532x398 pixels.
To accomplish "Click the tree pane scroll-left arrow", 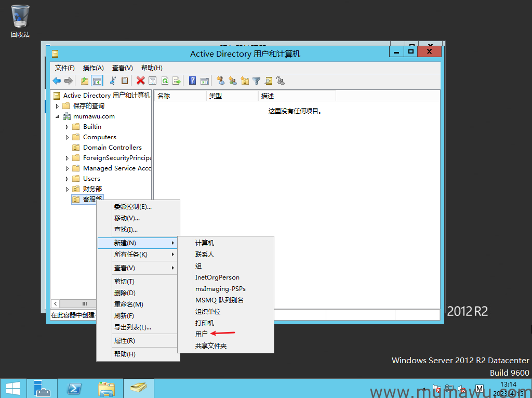I will click(x=55, y=303).
